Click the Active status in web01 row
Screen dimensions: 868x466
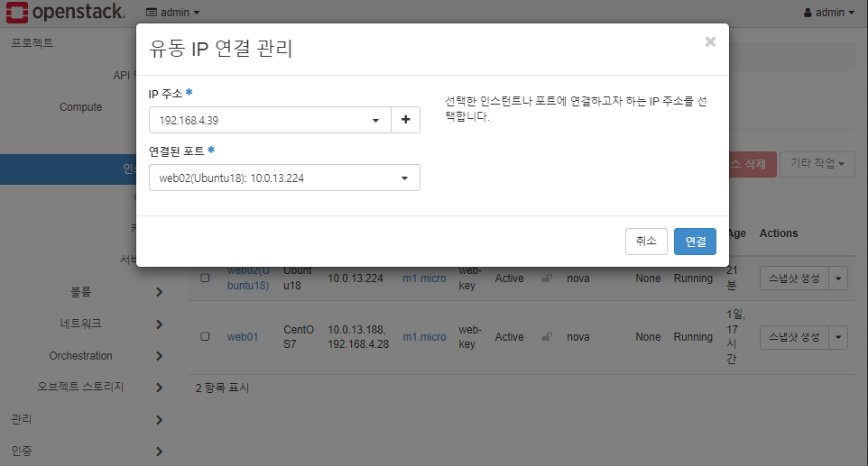tap(509, 336)
